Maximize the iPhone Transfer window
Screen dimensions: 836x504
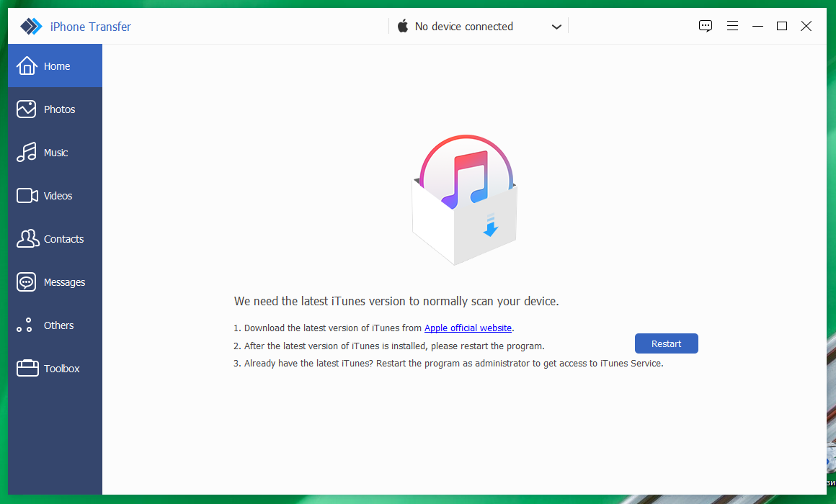point(782,26)
